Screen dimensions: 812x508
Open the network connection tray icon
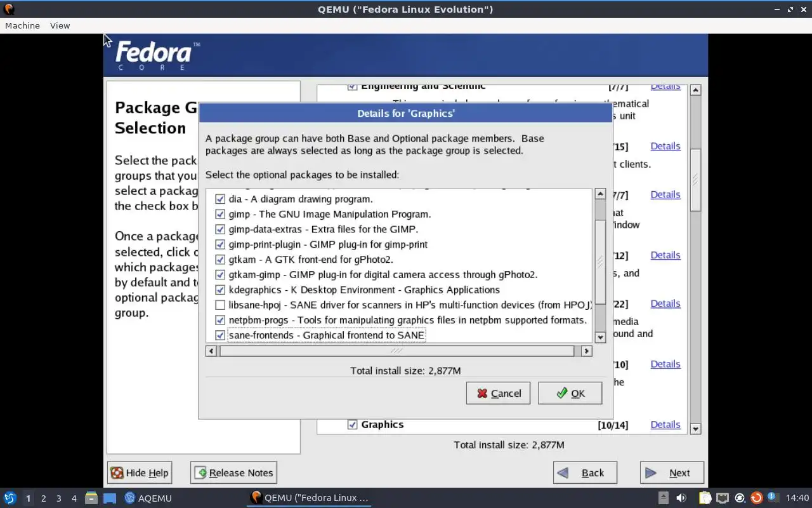(x=723, y=498)
